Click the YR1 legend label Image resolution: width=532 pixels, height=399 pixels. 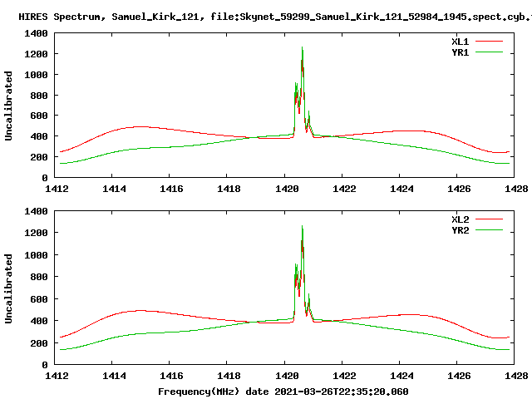tap(460, 52)
